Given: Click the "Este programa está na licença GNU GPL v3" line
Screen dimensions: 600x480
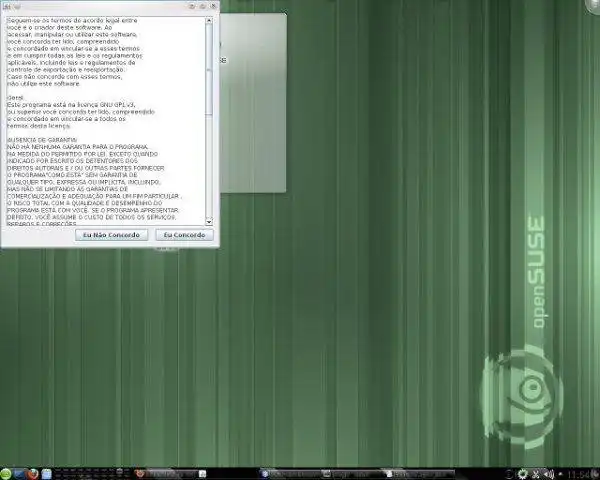Looking at the screenshot, I should coord(71,104).
